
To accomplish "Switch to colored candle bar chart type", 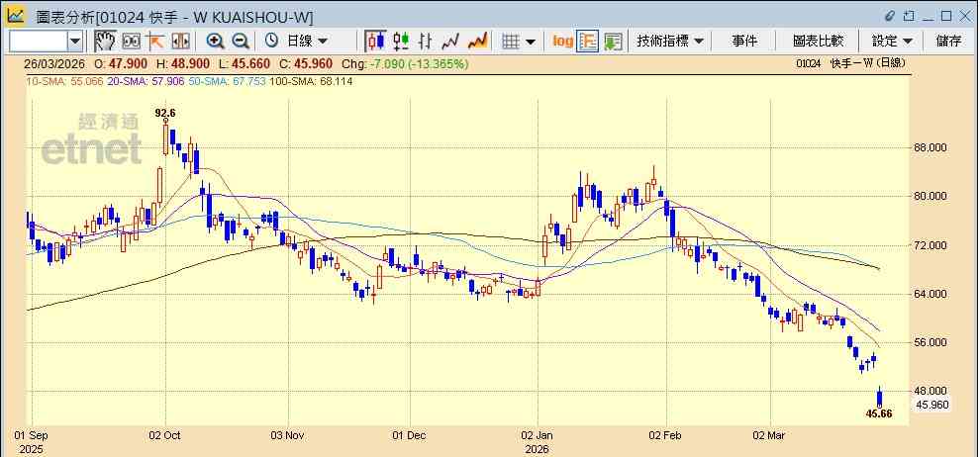I will [401, 42].
